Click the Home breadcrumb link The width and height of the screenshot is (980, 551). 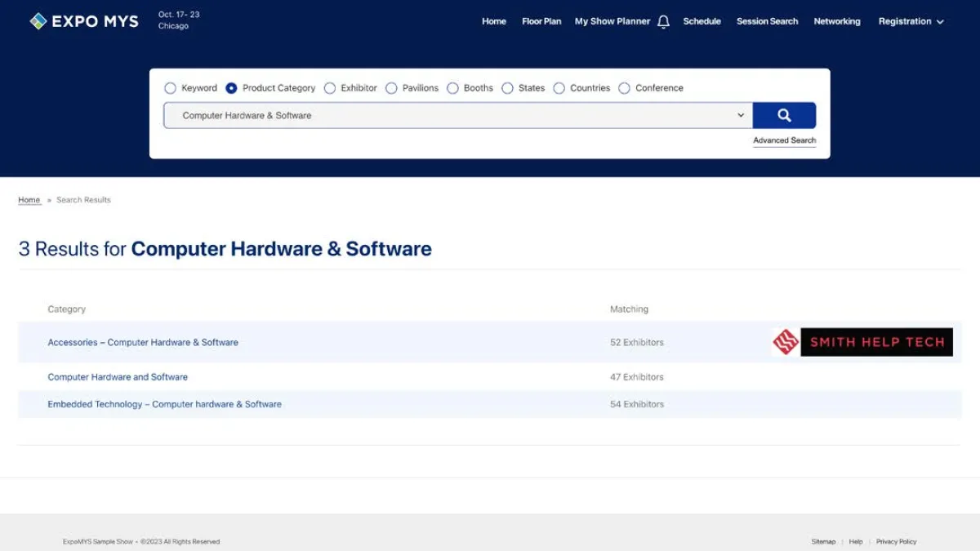(29, 200)
